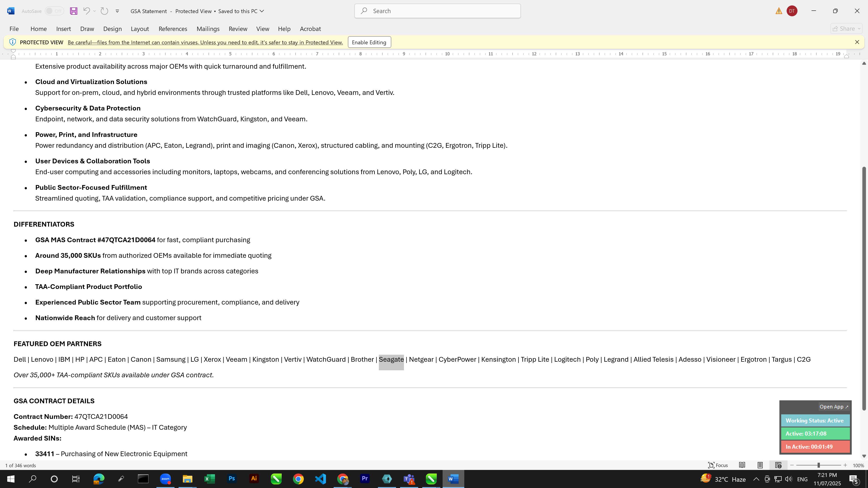Open Premiere Pro from taskbar
868x488 pixels.
(365, 479)
